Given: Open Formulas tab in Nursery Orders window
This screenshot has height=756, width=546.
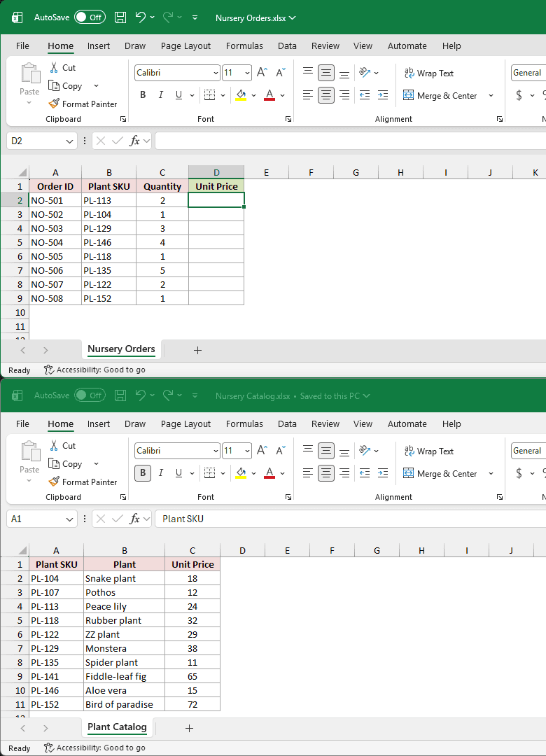Looking at the screenshot, I should (x=244, y=45).
